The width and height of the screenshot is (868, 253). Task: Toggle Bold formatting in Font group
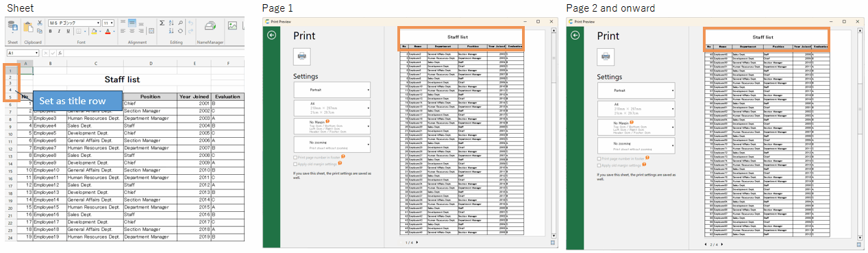[50, 32]
